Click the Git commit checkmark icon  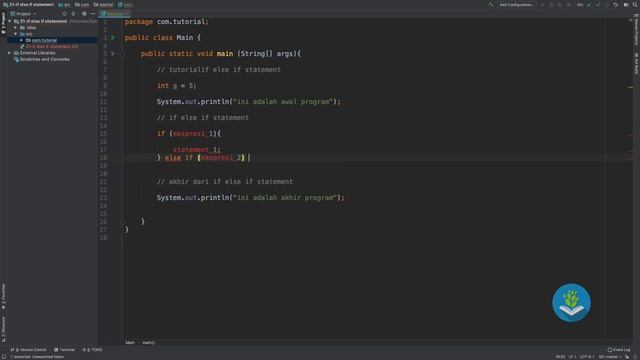tap(598, 4)
